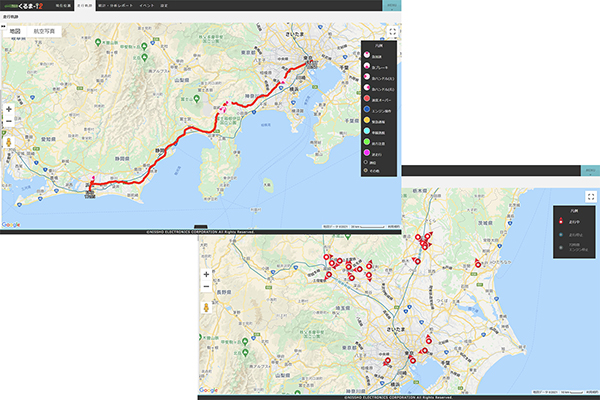Click the route end marker near Hamamatsu coast
The width and height of the screenshot is (600, 400).
coord(90,193)
